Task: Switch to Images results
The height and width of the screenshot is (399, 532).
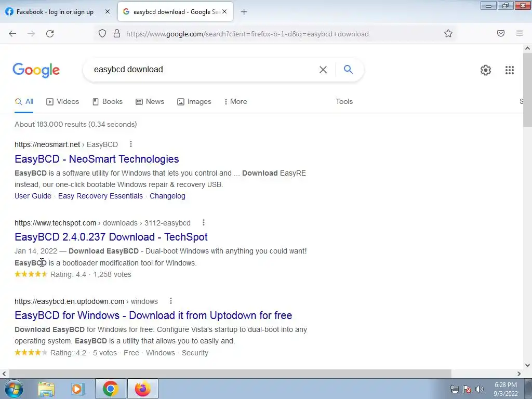Action: [194, 101]
